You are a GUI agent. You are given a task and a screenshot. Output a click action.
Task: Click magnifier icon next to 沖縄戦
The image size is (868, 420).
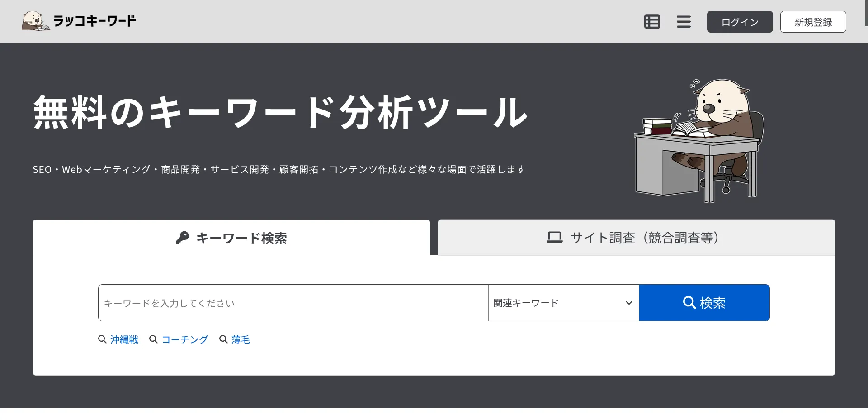coord(102,339)
